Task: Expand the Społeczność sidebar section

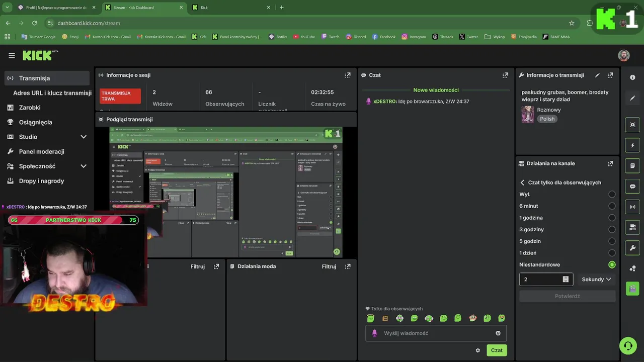Action: click(84, 166)
